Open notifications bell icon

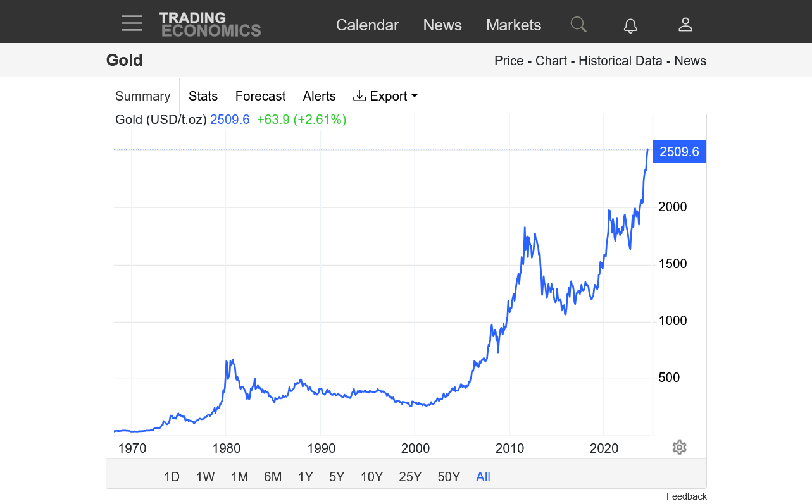(630, 25)
